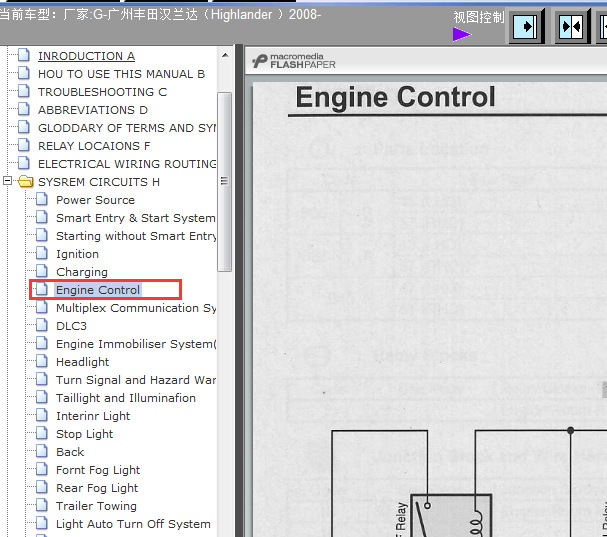Viewport: 607px width, 537px height.
Task: Click the tree panel vertical scrollbar thumb
Action: click(225, 182)
